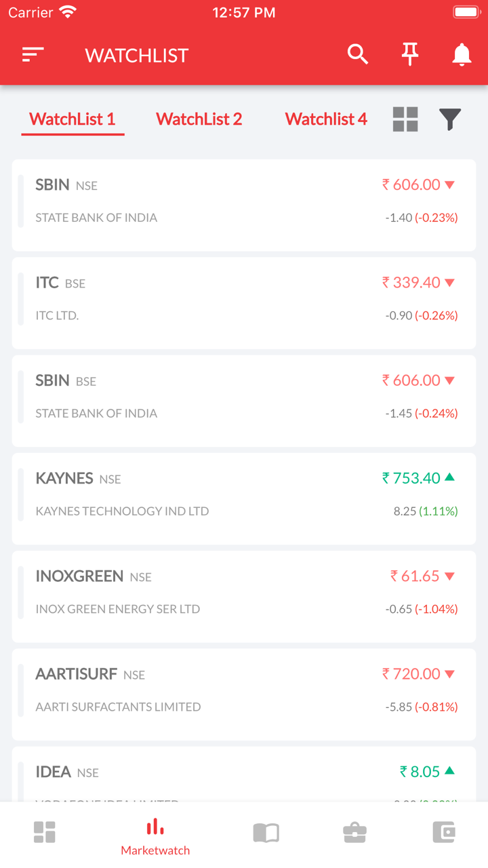Open the watchlist filter funnel

click(450, 119)
